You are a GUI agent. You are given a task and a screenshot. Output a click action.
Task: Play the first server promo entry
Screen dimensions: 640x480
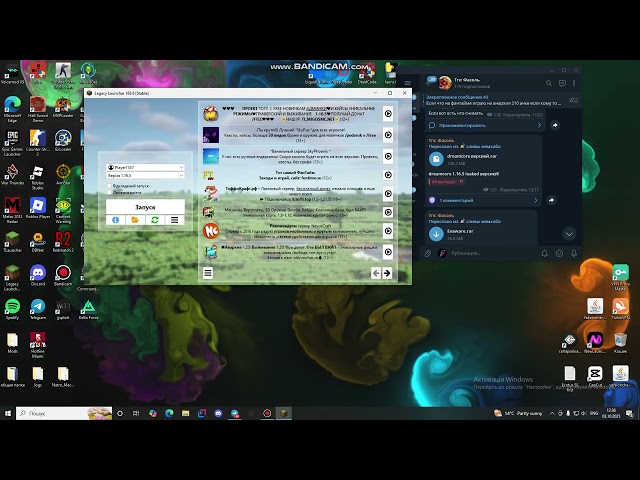[388, 113]
